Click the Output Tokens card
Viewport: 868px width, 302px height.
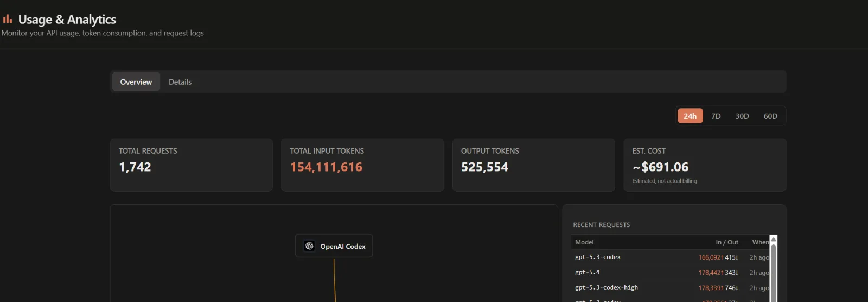click(x=533, y=165)
